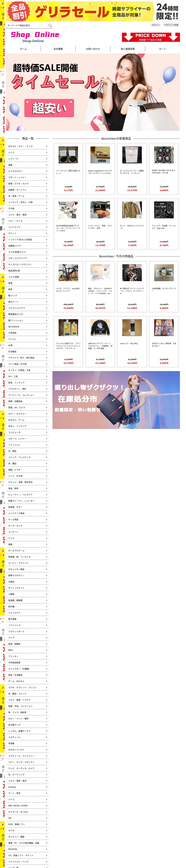Open the moss fifty-fifty snowboard thumbnail
Screen dimensions: 186x868
[x=132, y=328]
